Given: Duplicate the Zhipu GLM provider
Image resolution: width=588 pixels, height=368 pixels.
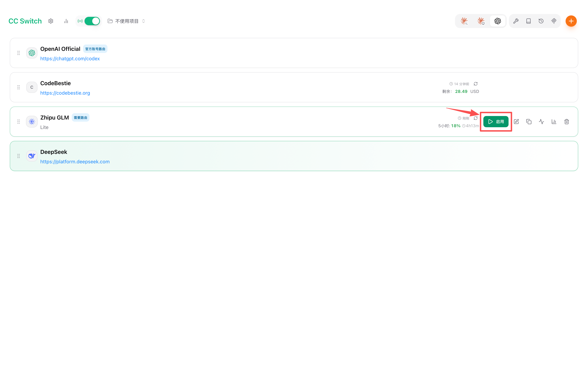Looking at the screenshot, I should (x=529, y=121).
